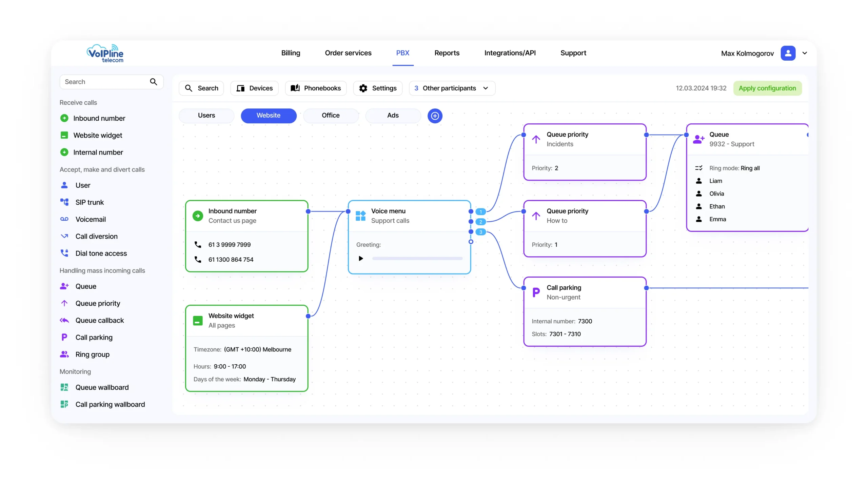Open the Devices toolbar button
Screen dimensions: 868x485
(x=254, y=88)
